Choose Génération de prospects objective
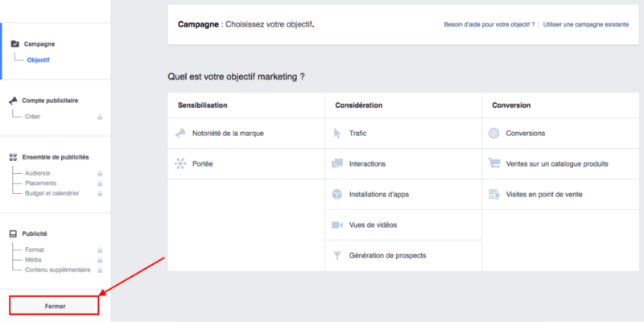This screenshot has height=322, width=644. (x=403, y=256)
